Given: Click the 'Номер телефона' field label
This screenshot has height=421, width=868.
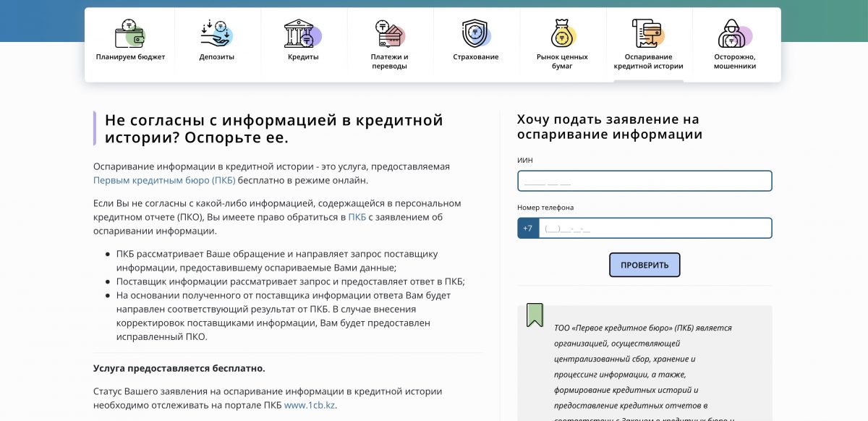Looking at the screenshot, I should pyautogui.click(x=545, y=208).
